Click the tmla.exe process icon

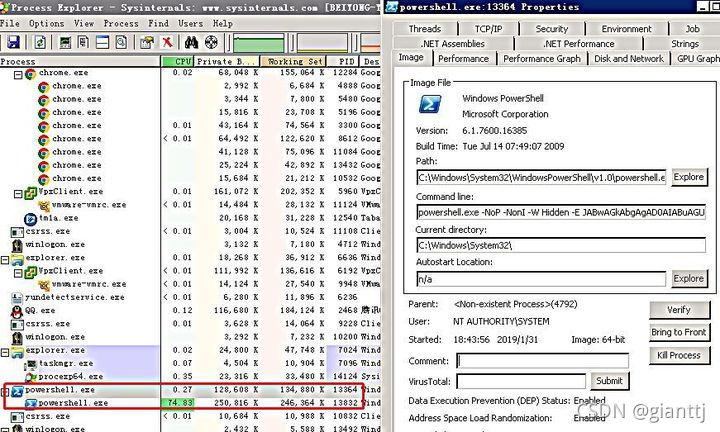(31, 219)
